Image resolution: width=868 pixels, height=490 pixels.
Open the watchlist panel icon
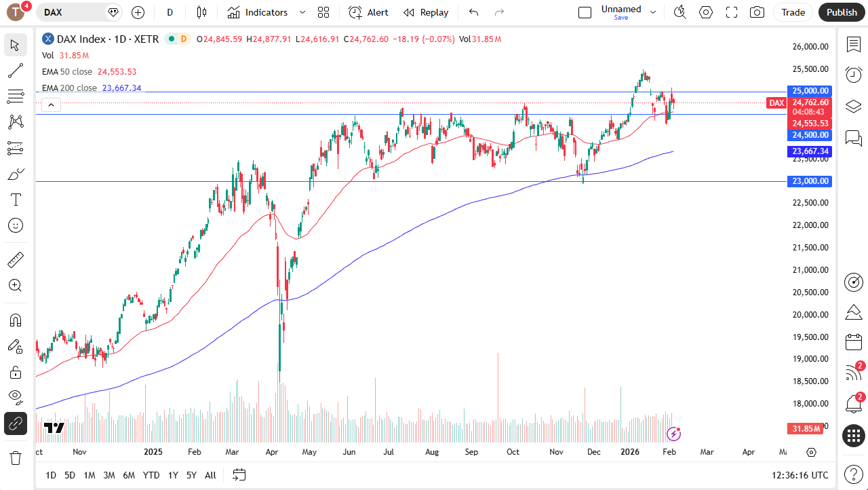tap(853, 45)
